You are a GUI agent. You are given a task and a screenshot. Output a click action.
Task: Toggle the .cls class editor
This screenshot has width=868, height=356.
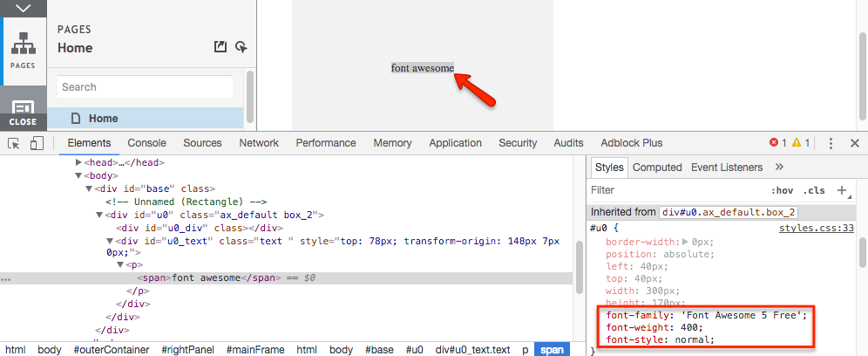(814, 190)
